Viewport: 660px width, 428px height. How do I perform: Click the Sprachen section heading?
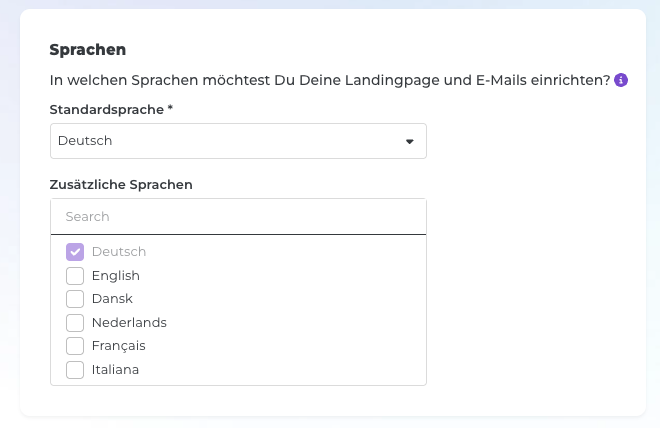[x=88, y=49]
